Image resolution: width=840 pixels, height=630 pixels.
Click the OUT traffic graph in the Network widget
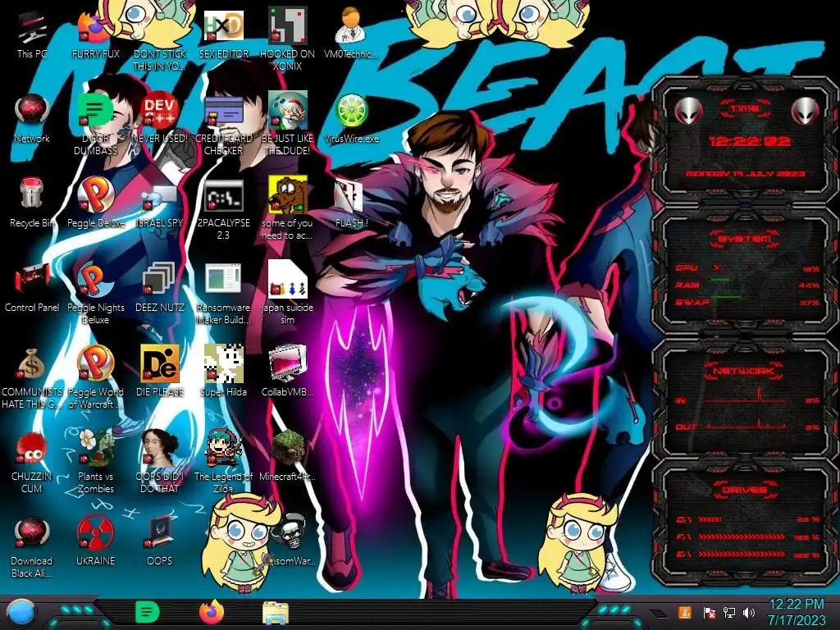(745, 424)
